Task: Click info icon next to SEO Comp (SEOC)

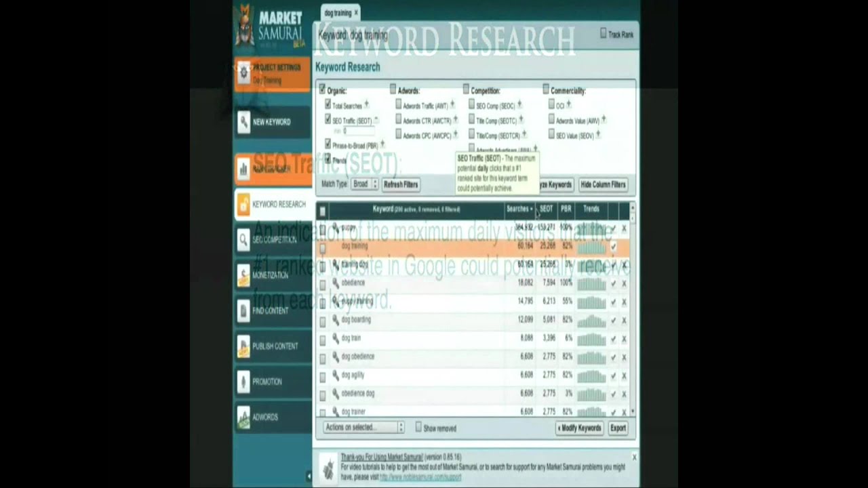Action: tap(519, 105)
